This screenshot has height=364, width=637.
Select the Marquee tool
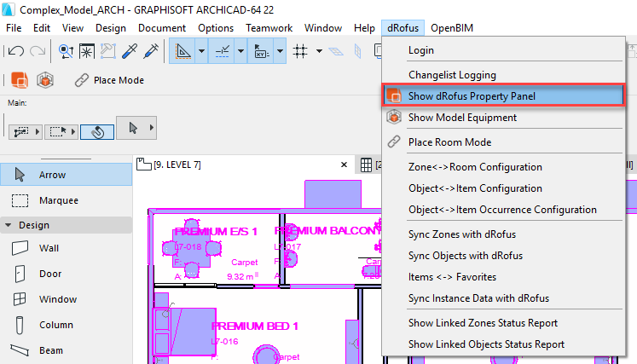click(x=66, y=200)
